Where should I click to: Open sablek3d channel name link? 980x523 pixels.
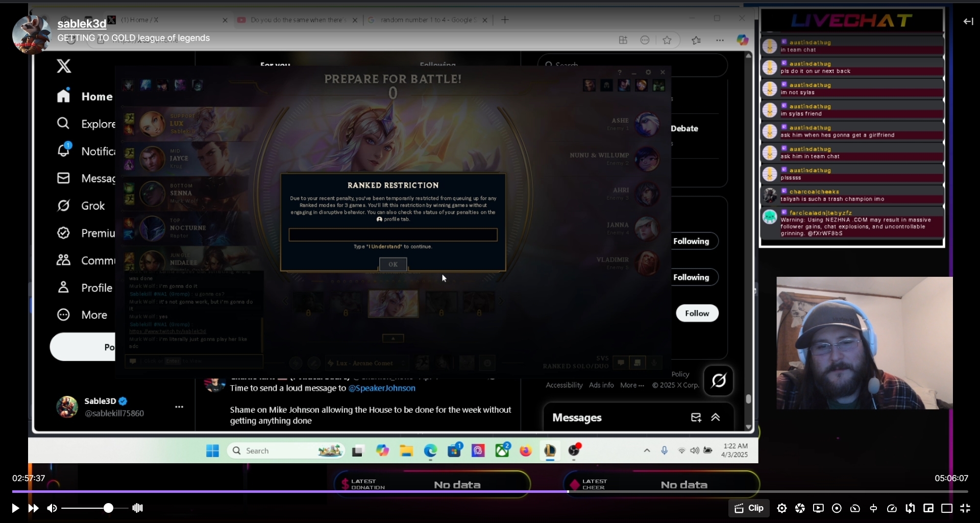click(x=82, y=23)
